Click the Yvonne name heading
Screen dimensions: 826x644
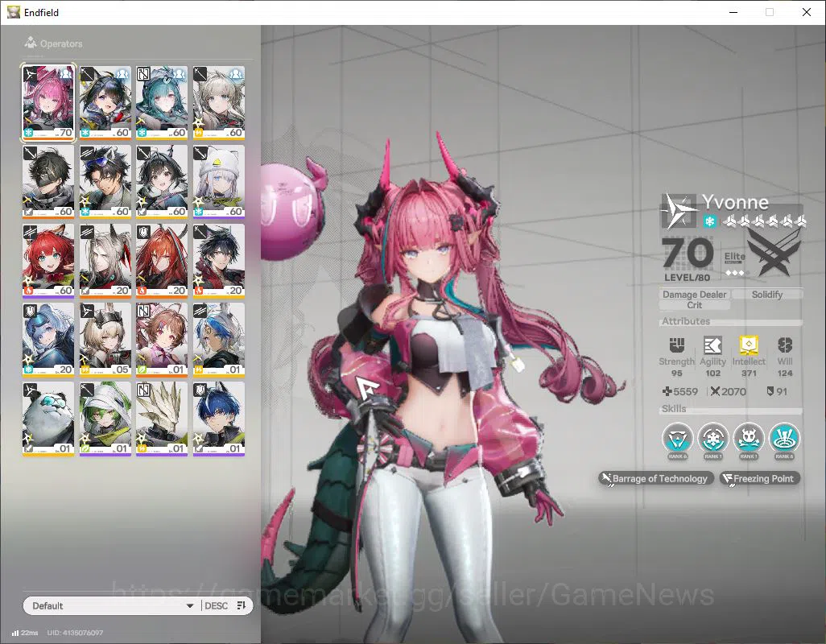pyautogui.click(x=735, y=202)
